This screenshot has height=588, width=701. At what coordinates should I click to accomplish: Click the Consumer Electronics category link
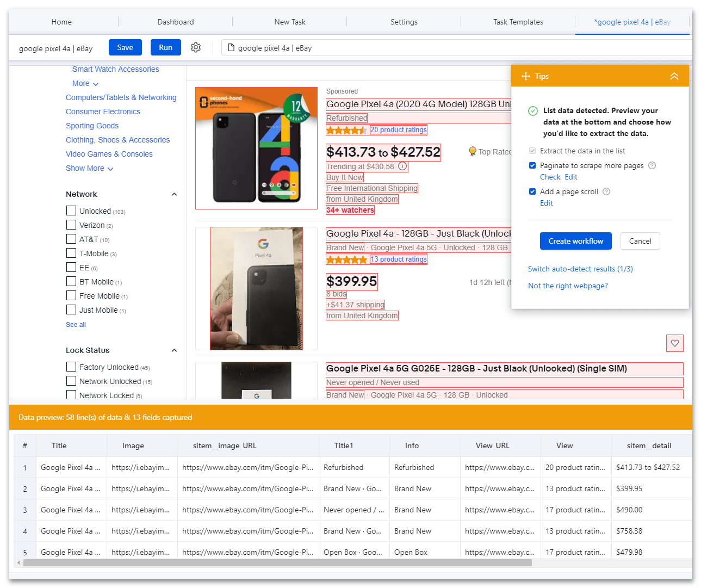click(103, 112)
